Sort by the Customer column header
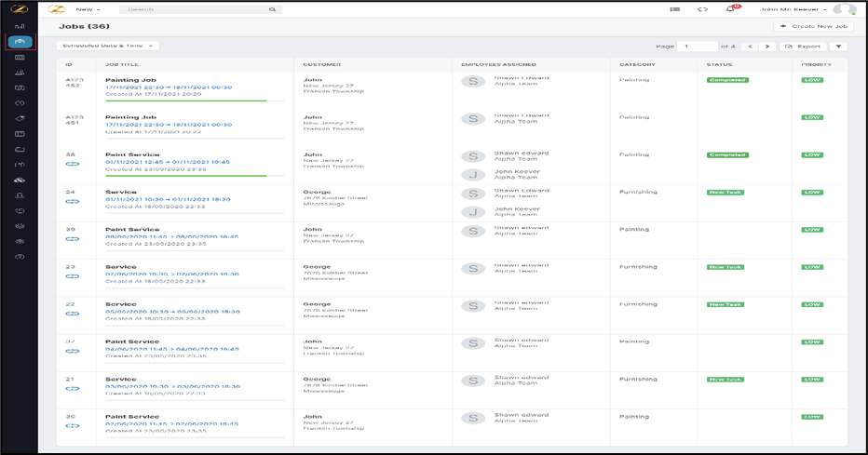Image resolution: width=868 pixels, height=455 pixels. tap(322, 64)
